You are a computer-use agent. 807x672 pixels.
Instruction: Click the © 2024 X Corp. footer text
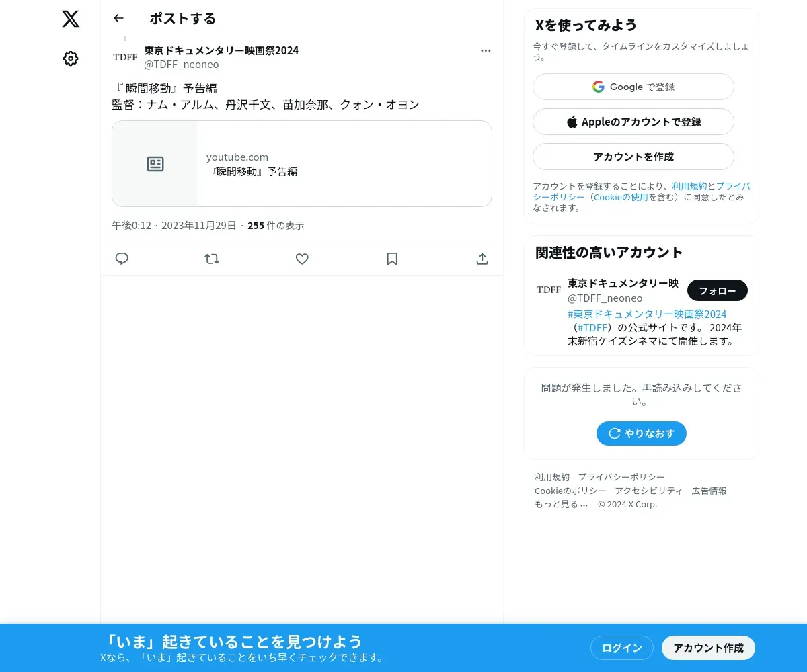tap(627, 504)
